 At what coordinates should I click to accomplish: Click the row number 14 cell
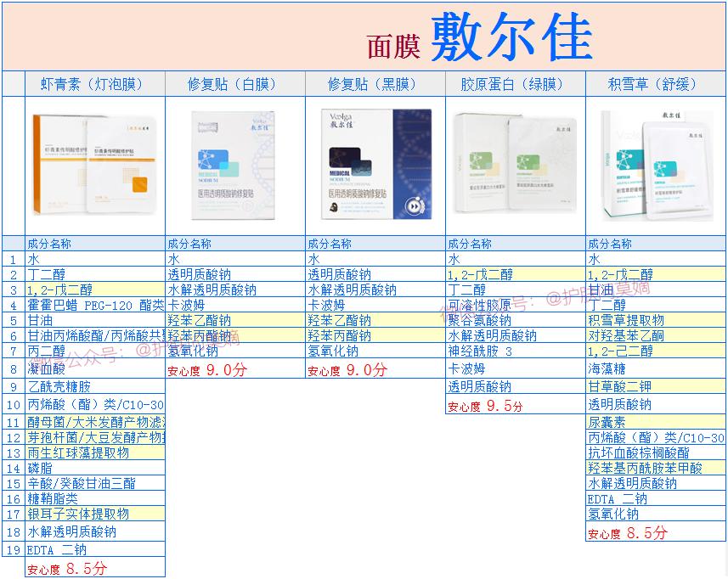click(14, 468)
